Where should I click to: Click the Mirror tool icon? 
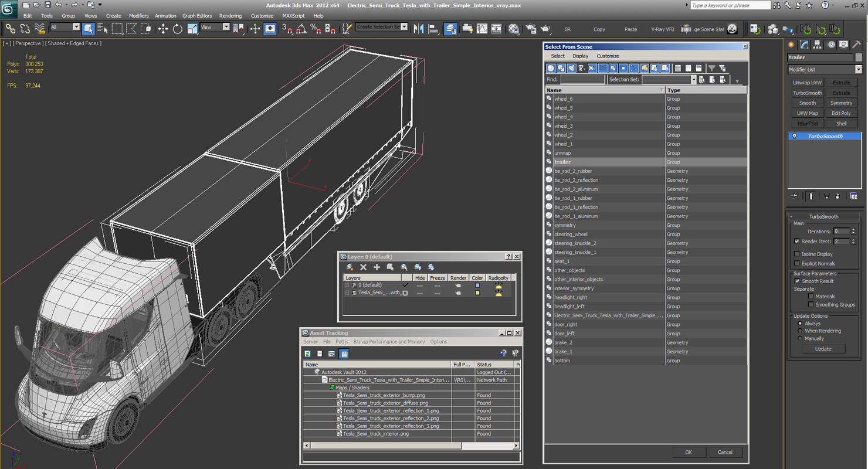419,29
